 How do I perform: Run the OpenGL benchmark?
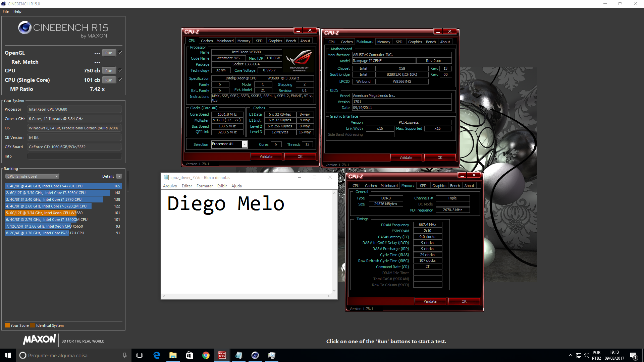click(109, 53)
